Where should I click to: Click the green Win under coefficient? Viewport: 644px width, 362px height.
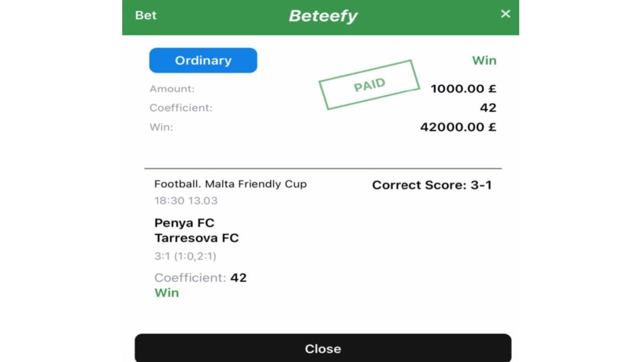[x=167, y=293]
